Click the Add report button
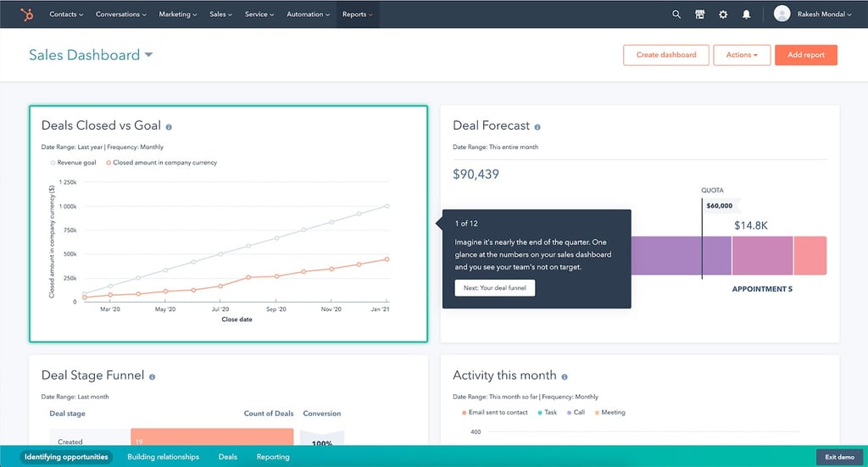Viewport: 868px width, 467px height. pos(806,55)
